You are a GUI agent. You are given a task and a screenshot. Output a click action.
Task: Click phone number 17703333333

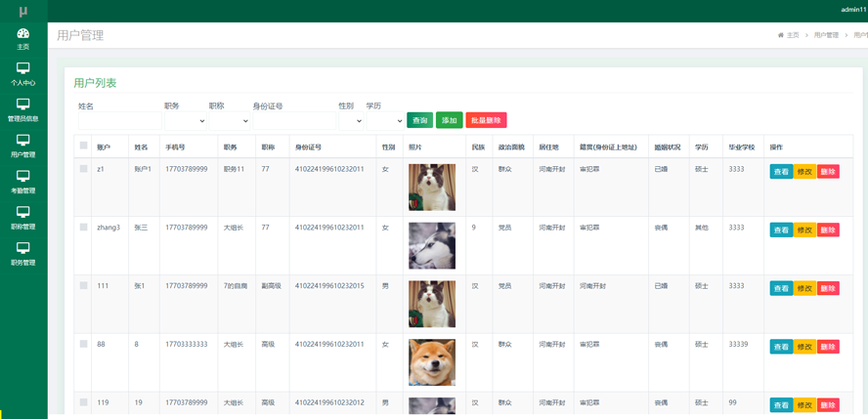[x=187, y=344]
